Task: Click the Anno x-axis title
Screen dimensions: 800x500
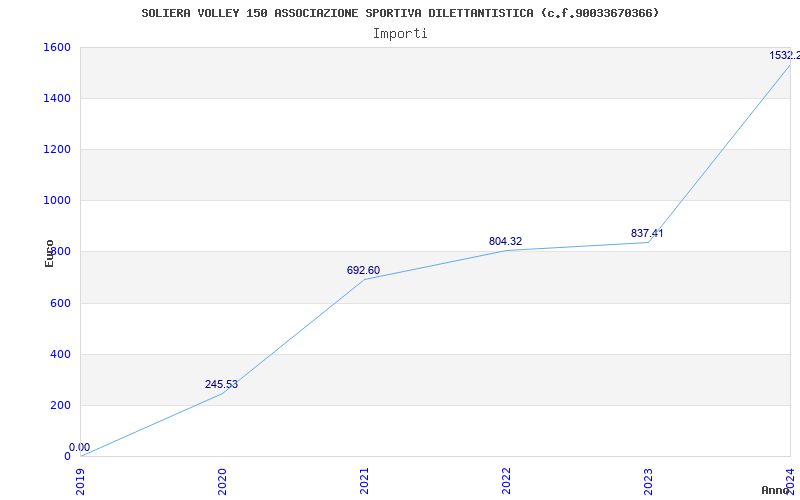Action: pos(776,490)
